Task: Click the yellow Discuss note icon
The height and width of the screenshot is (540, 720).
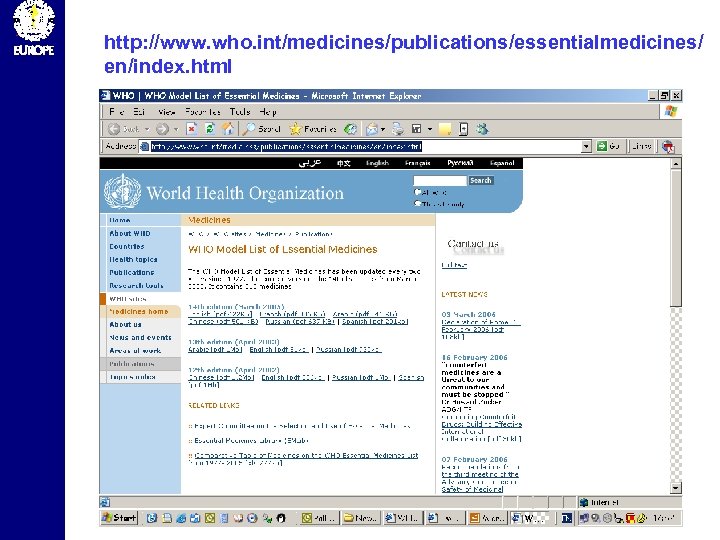Action: [444, 129]
